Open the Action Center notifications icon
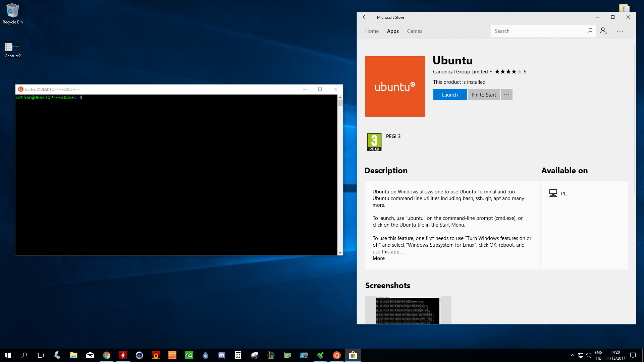This screenshot has width=644, height=362. point(633,355)
